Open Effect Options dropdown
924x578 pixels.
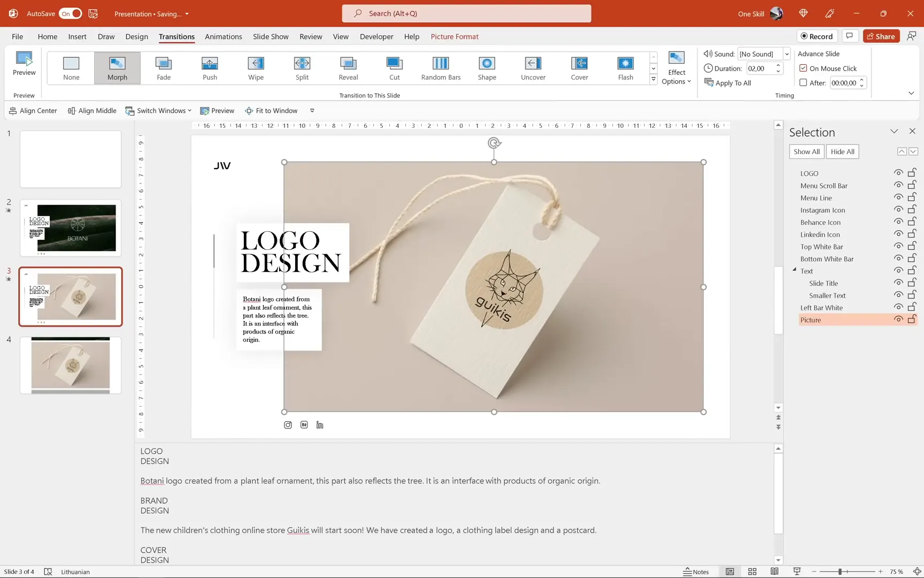676,68
